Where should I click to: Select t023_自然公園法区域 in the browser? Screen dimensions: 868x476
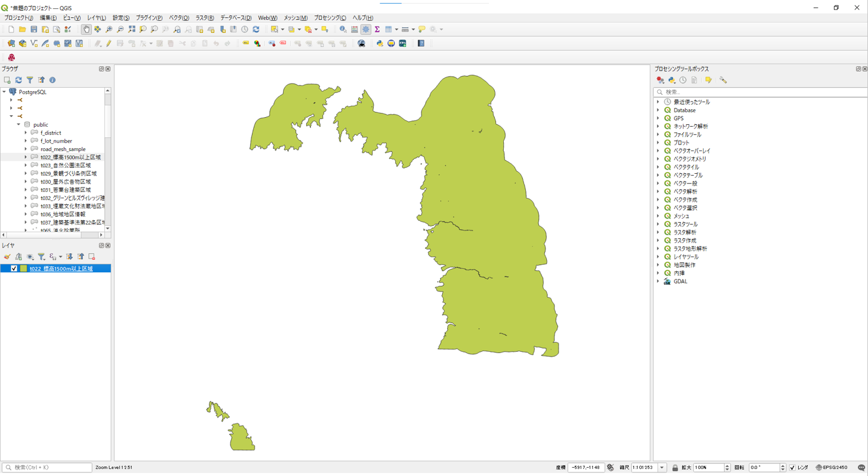66,165
